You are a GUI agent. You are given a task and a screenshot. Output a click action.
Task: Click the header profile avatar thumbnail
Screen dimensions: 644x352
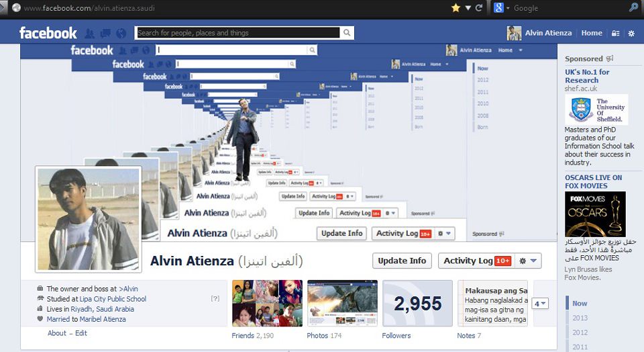(x=514, y=33)
